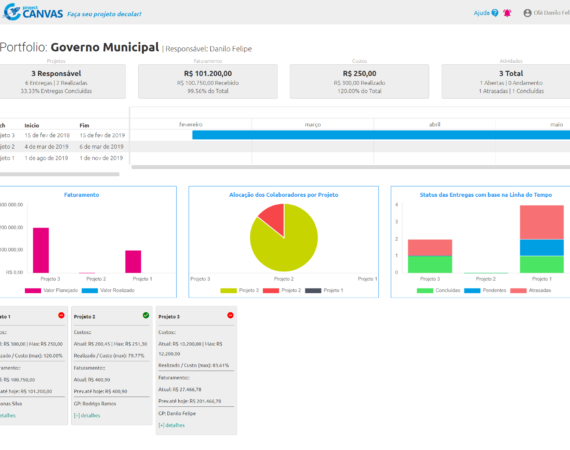Image resolution: width=570 pixels, height=450 pixels.
Task: Toggle Valor Planejado legend swatch
Action: pos(33,290)
